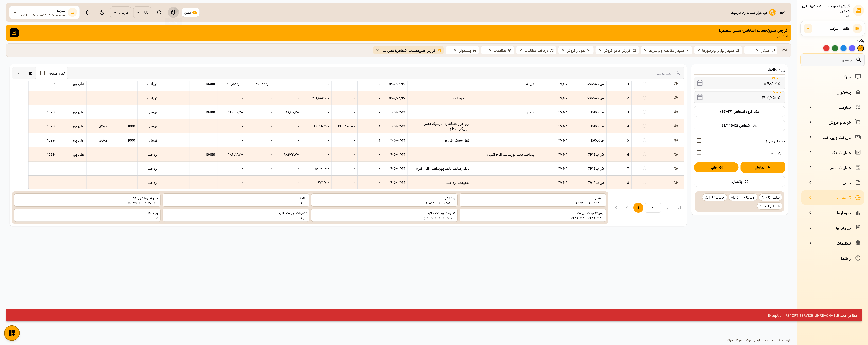Open the IRR currency dropdown
The image size is (868, 345).
pos(142,12)
